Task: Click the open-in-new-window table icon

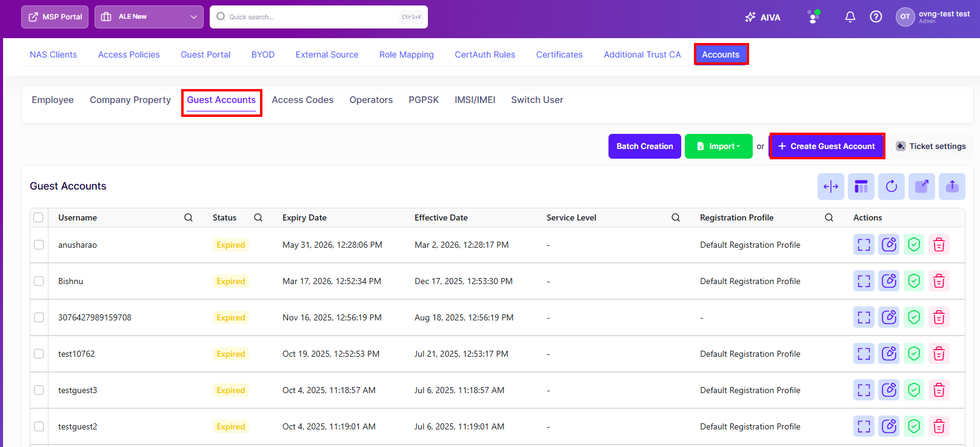Action: (x=922, y=187)
